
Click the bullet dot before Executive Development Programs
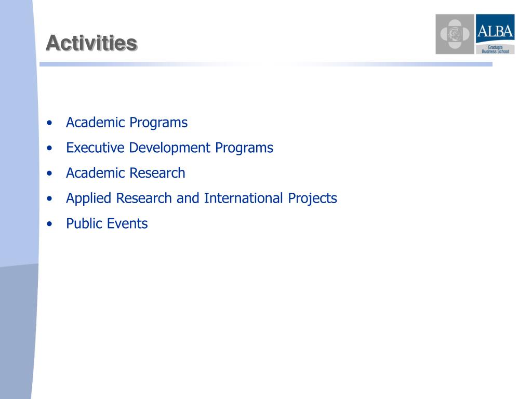point(49,148)
